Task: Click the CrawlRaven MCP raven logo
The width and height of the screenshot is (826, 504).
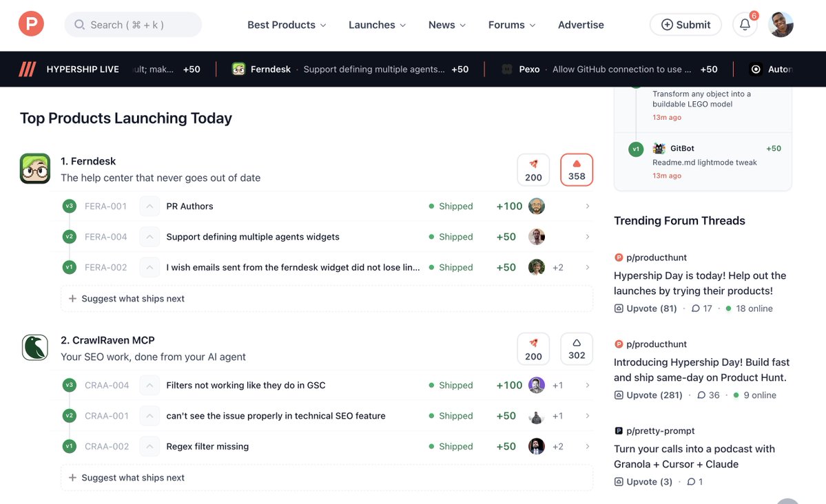Action: coord(34,348)
